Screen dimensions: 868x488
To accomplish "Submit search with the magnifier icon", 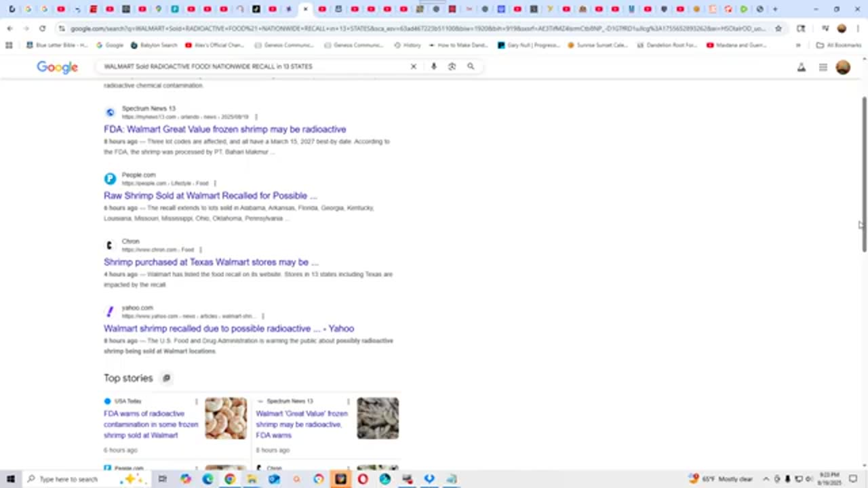I will pyautogui.click(x=471, y=66).
